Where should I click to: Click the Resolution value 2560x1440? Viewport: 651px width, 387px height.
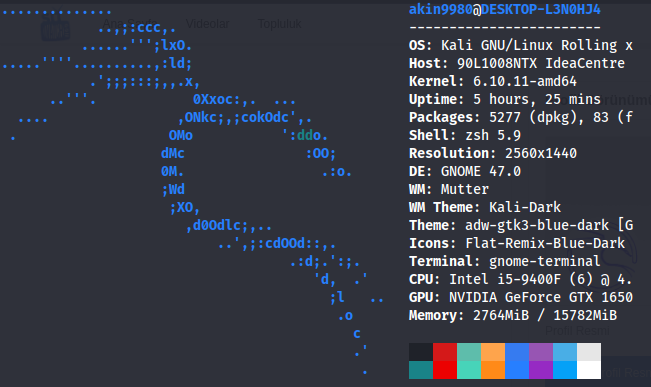(541, 153)
